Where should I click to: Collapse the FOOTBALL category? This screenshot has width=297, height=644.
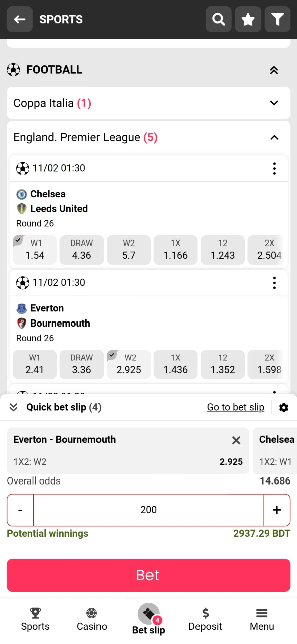[274, 70]
